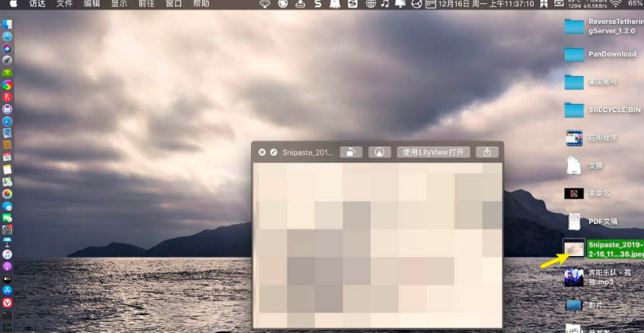Open the Markup tool in Quick Look

coord(380,152)
